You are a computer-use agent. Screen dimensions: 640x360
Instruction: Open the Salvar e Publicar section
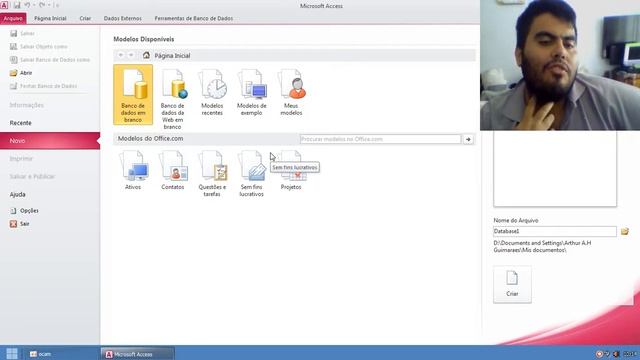pos(32,176)
